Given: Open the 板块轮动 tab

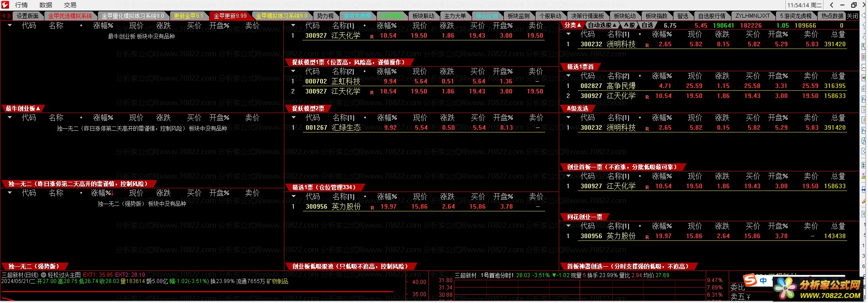Looking at the screenshot, I should [x=624, y=16].
